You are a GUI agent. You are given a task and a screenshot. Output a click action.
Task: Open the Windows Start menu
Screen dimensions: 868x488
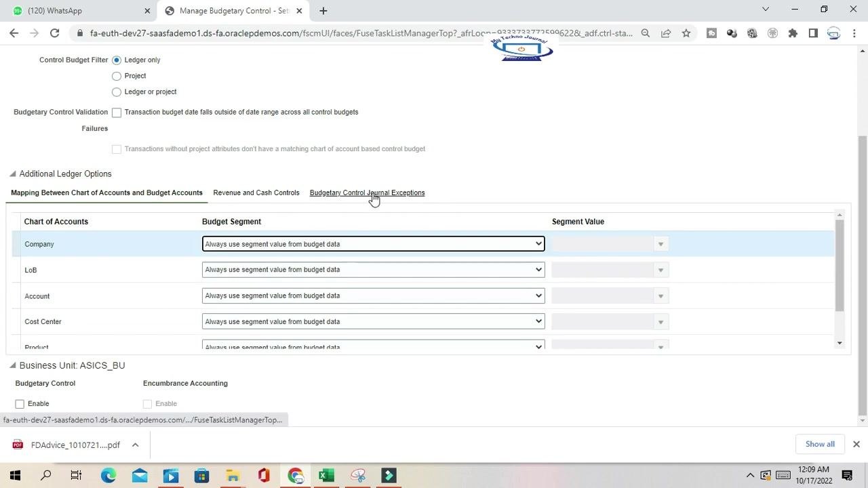point(15,475)
